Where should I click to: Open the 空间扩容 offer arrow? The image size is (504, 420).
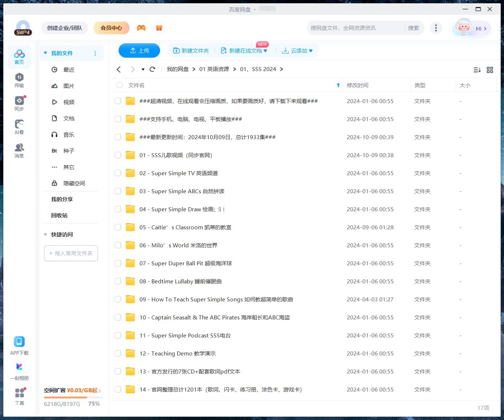pos(100,390)
